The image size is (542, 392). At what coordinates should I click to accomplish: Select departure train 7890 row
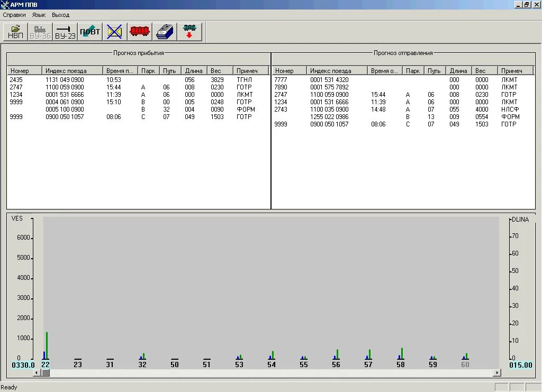tap(403, 87)
